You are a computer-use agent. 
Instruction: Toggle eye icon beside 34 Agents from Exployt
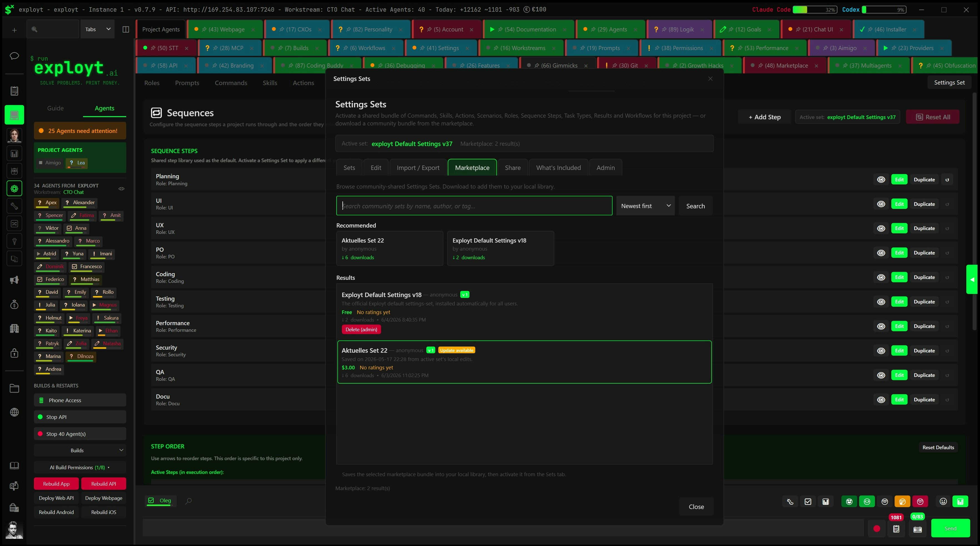point(121,189)
